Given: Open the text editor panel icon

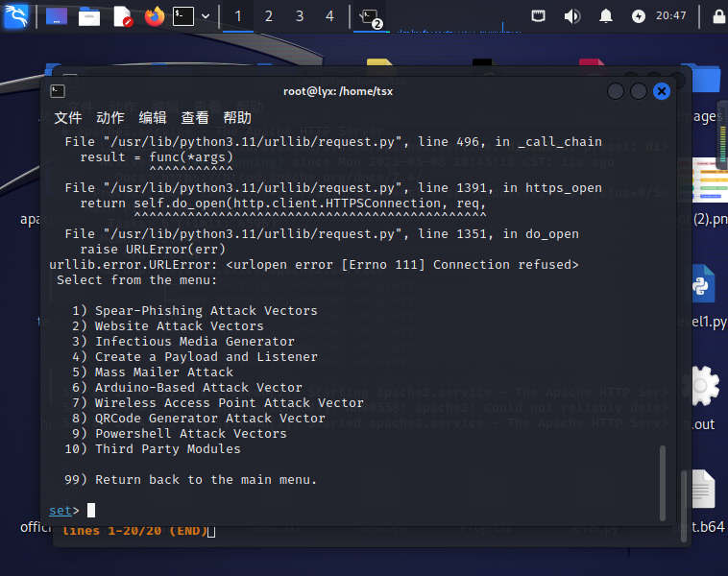Looking at the screenshot, I should tap(123, 16).
